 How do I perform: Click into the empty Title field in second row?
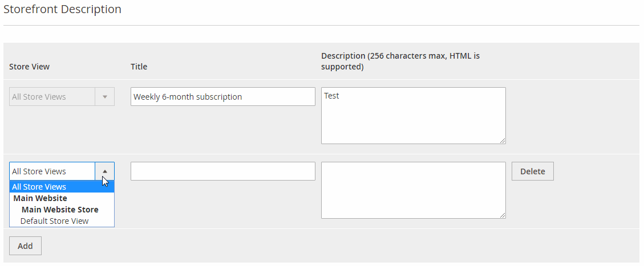point(222,171)
